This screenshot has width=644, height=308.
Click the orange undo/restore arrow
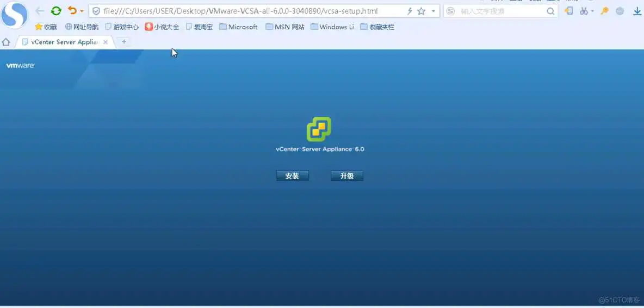73,11
